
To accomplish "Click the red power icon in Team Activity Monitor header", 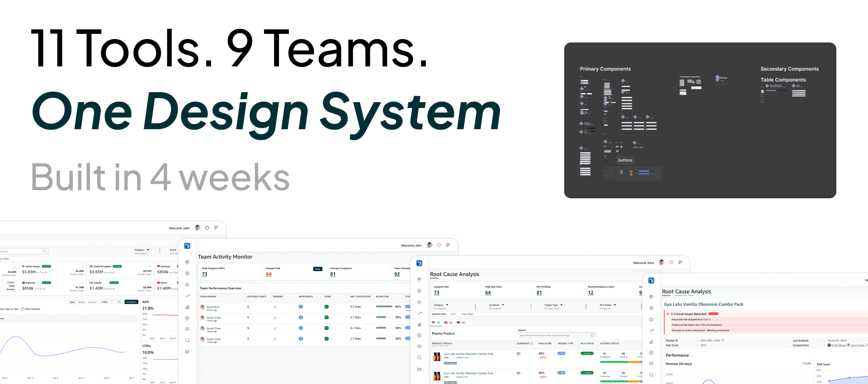I will (439, 245).
